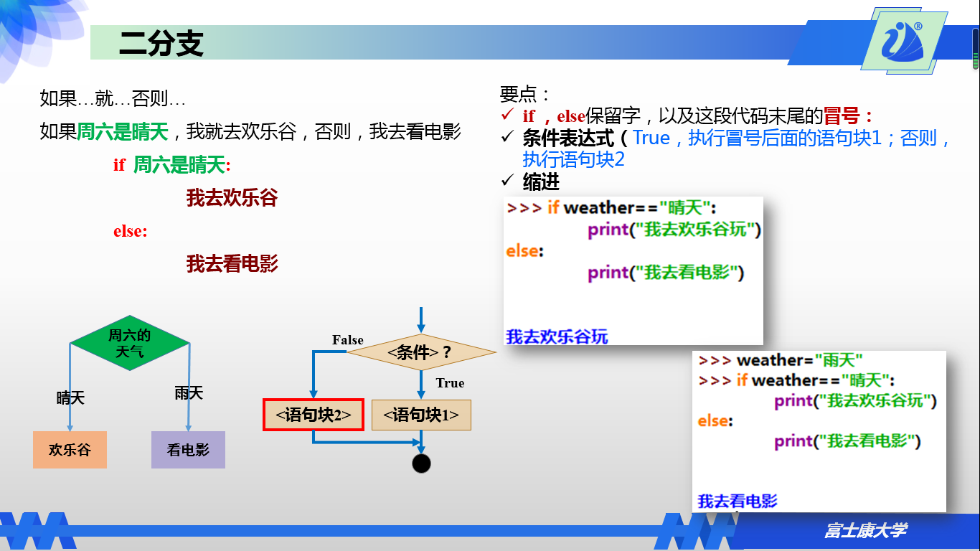Click print("我去欢乐谷玩") in upper code screenshot
This screenshot has width=980, height=551.
coord(674,230)
